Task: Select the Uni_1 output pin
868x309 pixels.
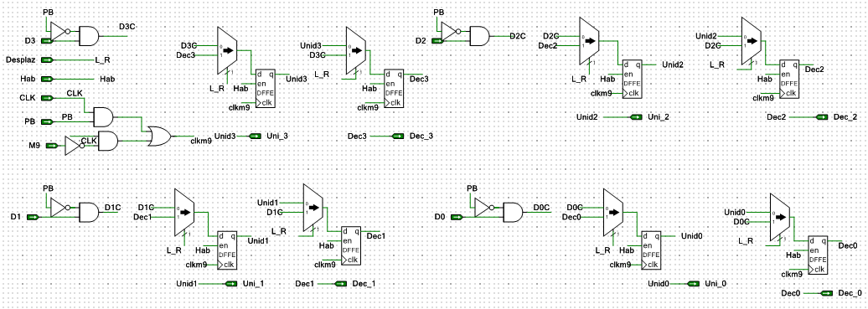Action: (231, 283)
